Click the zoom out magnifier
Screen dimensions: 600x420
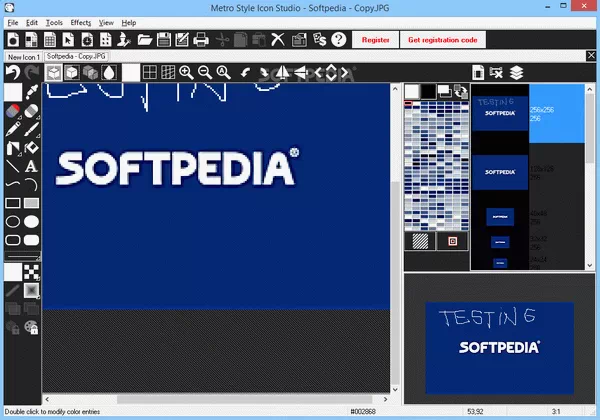pos(205,72)
